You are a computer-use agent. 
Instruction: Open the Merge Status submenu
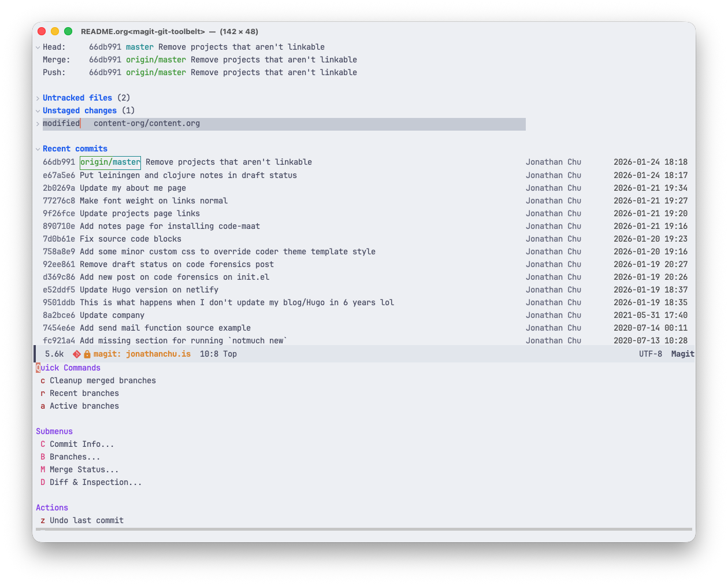[84, 469]
